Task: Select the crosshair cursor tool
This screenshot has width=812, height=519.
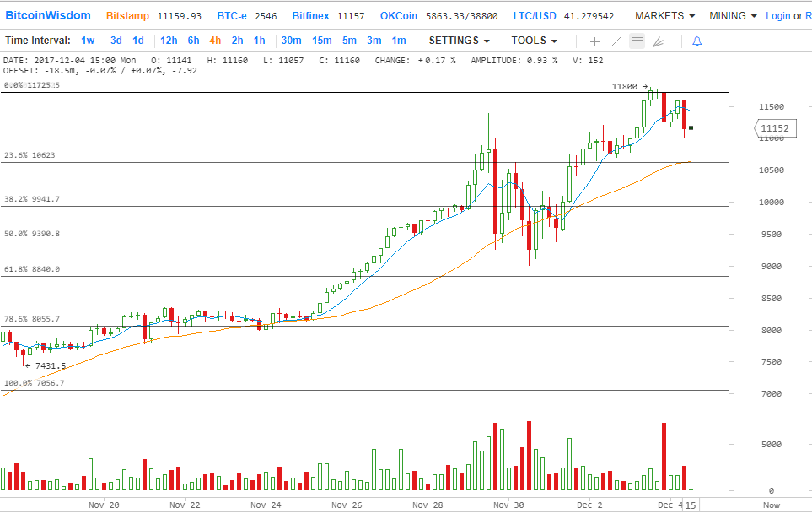Action: pyautogui.click(x=594, y=41)
